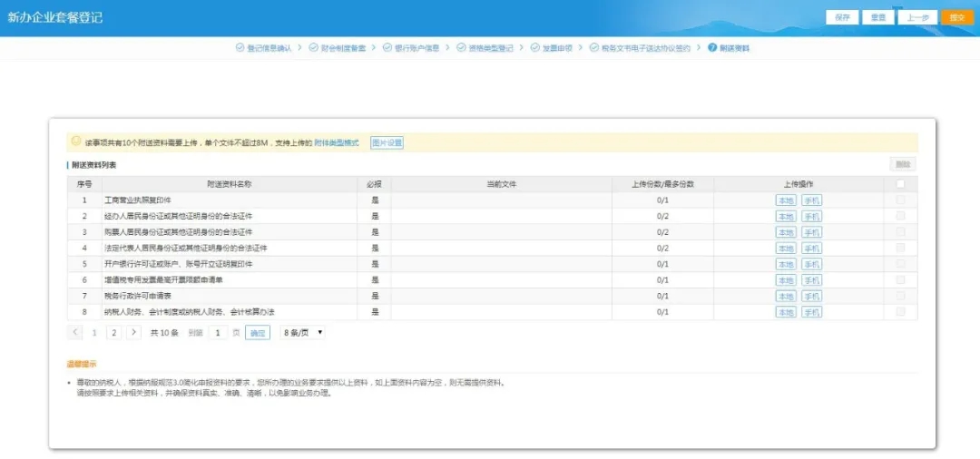Click the yellow notice smiley icon

point(76,142)
